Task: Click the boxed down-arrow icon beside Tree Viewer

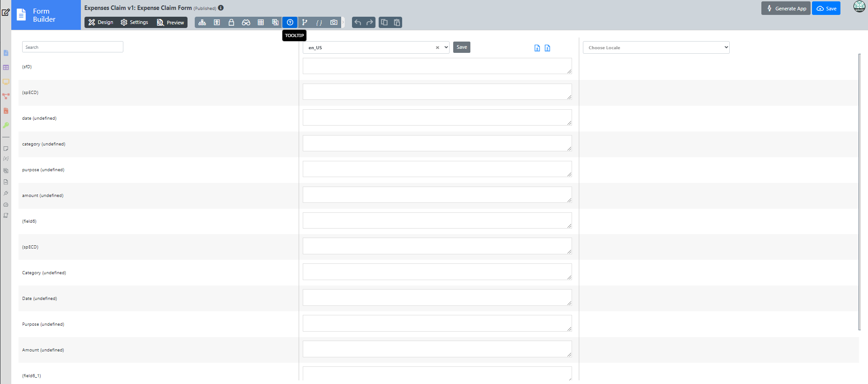Action: tap(217, 23)
